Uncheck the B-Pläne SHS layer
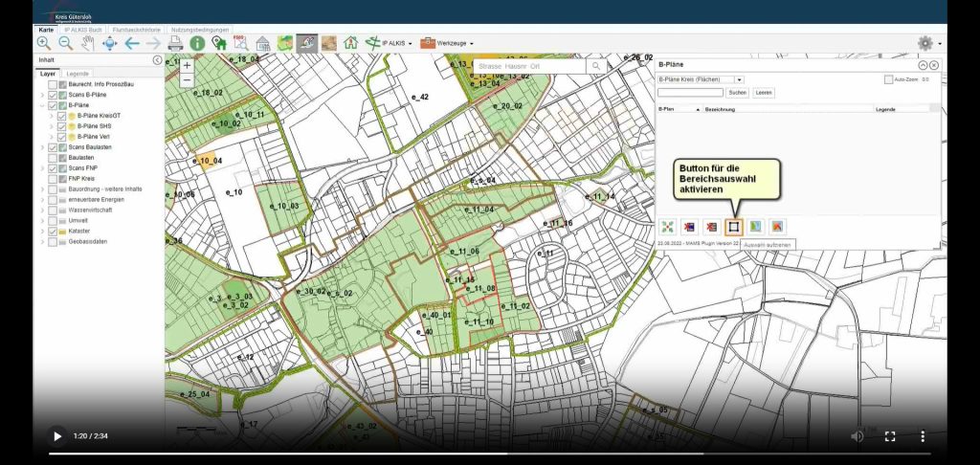 point(62,126)
